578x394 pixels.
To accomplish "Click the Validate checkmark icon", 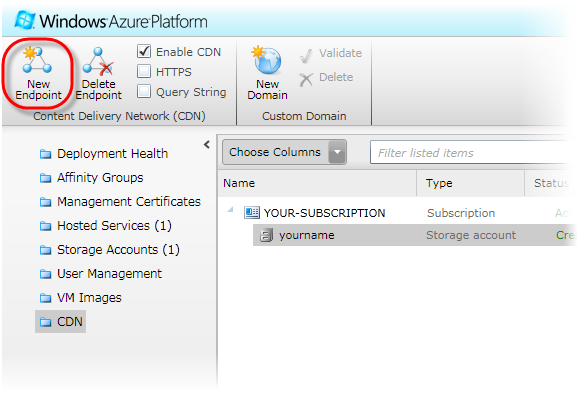I will coord(306,56).
